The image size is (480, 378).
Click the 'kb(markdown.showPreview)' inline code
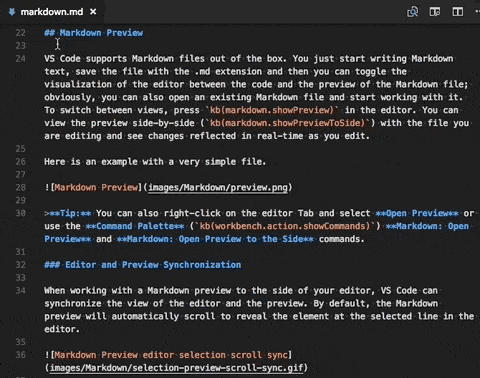pos(272,110)
